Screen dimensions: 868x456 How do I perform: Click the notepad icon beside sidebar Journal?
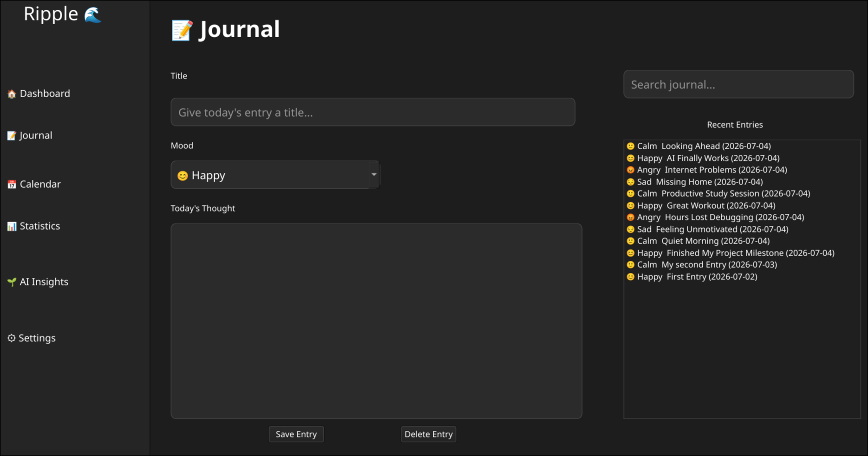pyautogui.click(x=12, y=136)
